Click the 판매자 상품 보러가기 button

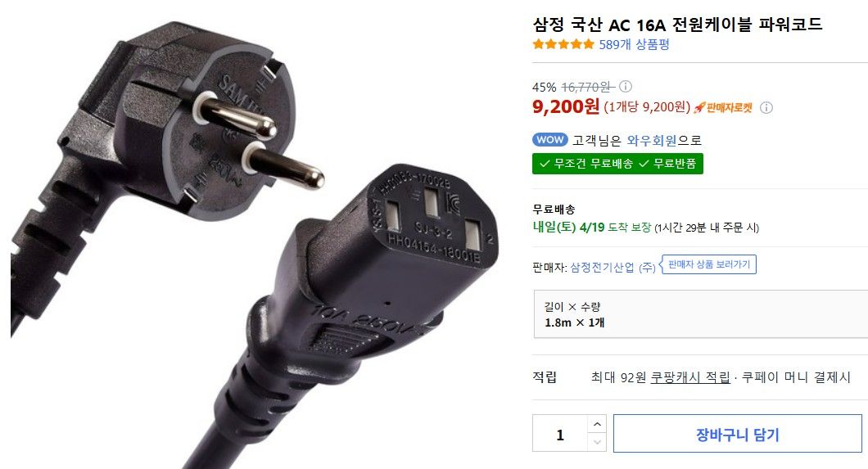coord(708,264)
